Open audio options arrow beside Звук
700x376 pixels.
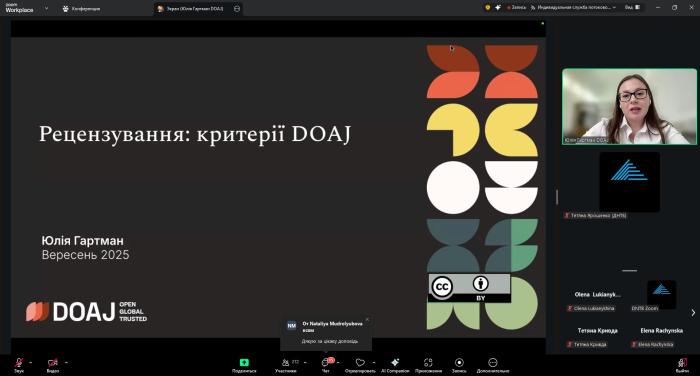[x=30, y=362]
